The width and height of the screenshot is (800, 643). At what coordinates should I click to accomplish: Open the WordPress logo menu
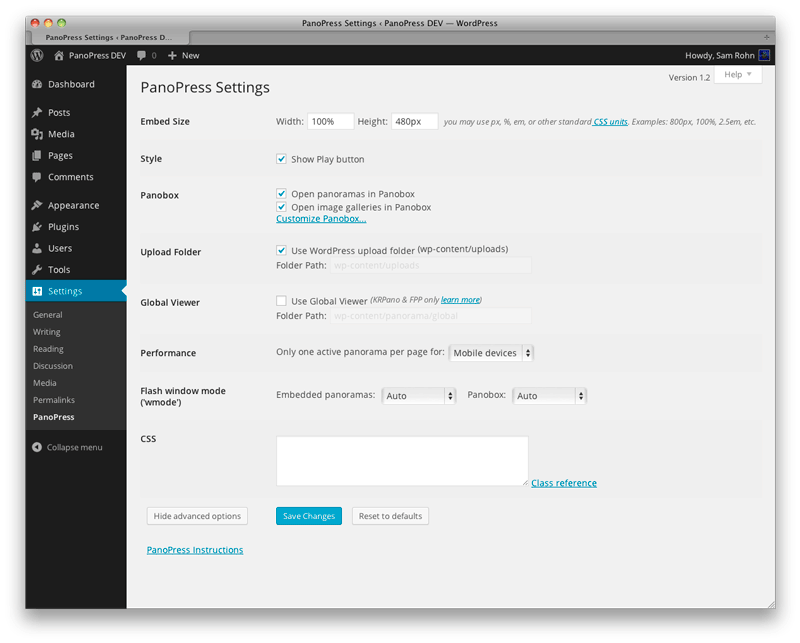[37, 55]
